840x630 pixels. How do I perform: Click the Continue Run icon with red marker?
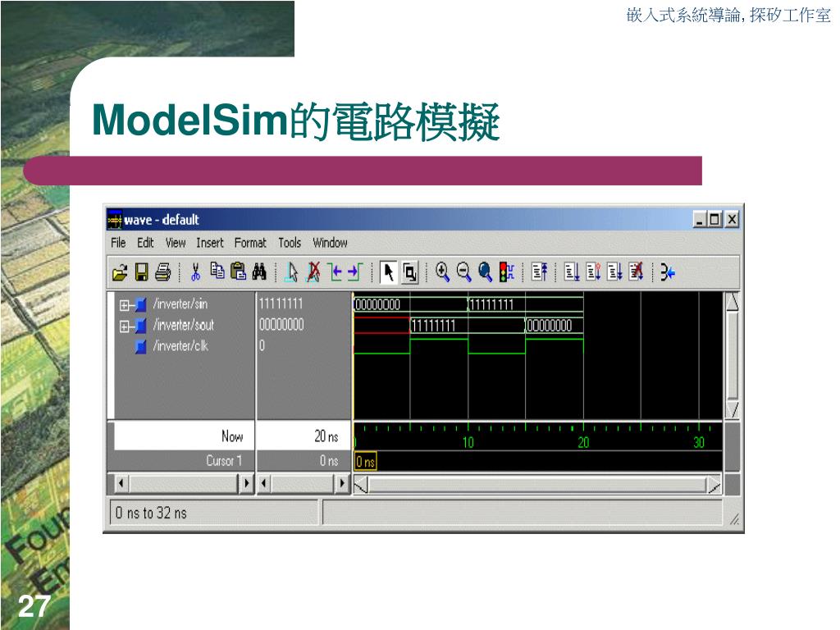point(593,272)
